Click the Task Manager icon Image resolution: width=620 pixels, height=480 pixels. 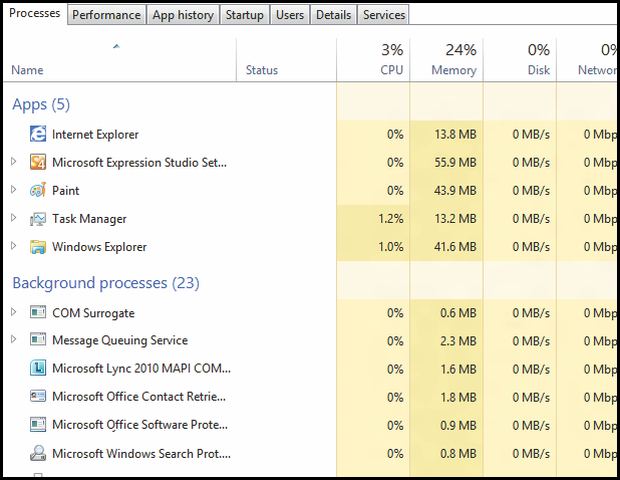click(38, 219)
